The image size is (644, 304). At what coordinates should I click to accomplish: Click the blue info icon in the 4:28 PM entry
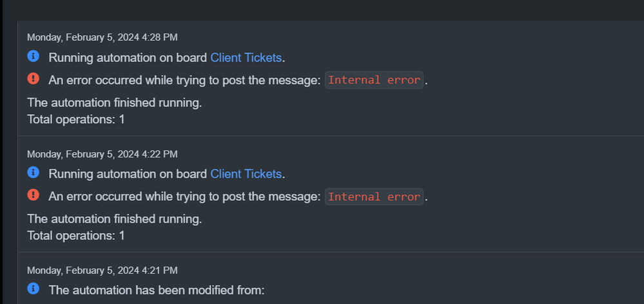34,56
